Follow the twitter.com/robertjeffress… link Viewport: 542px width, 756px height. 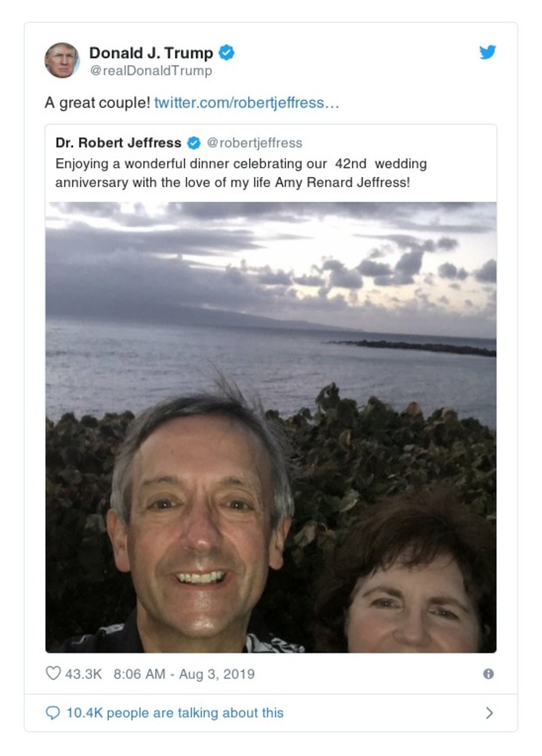247,103
